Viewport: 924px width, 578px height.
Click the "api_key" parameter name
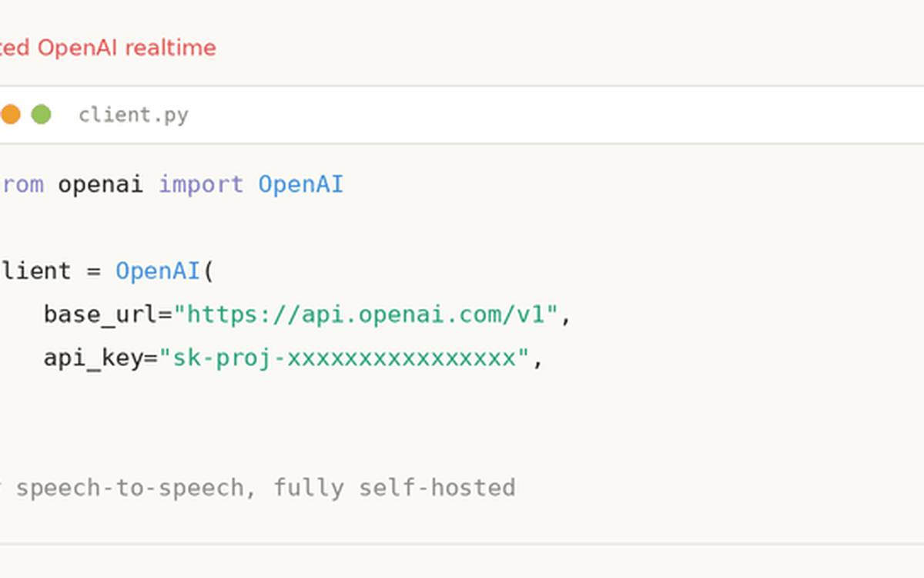click(93, 358)
